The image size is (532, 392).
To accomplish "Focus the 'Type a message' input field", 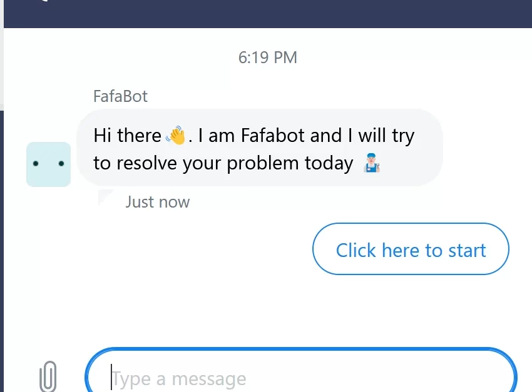I will point(301,370).
